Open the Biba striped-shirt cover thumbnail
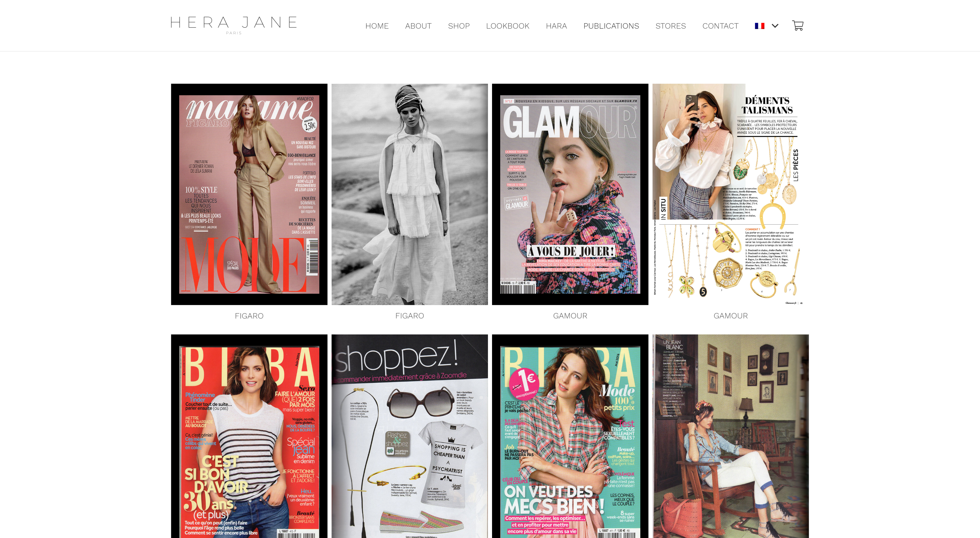980x538 pixels. point(249,436)
